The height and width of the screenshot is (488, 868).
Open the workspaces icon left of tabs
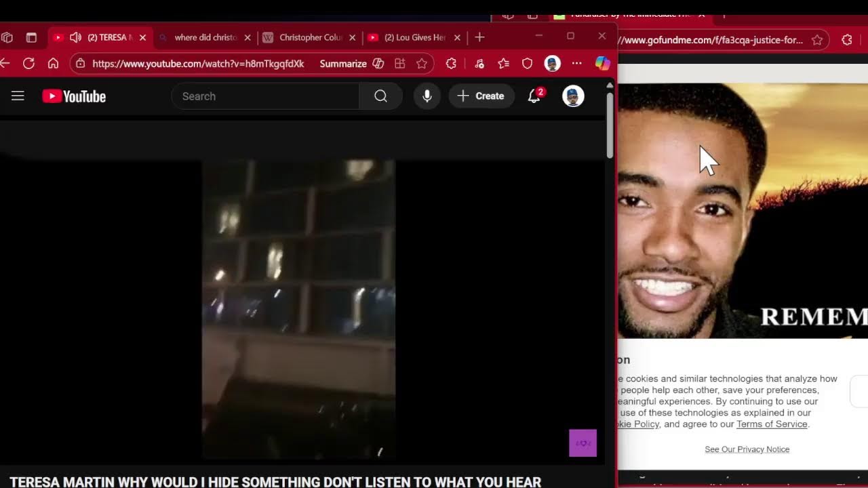[7, 37]
